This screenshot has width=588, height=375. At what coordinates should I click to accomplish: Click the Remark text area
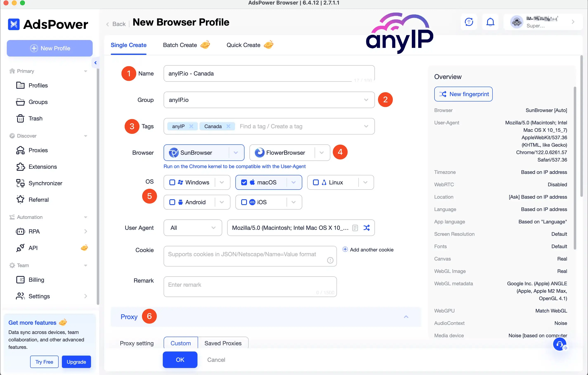(250, 287)
